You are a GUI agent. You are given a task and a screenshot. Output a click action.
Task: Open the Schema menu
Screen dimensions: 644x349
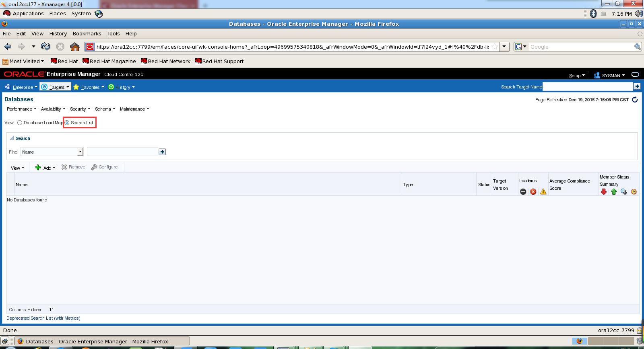pos(105,109)
